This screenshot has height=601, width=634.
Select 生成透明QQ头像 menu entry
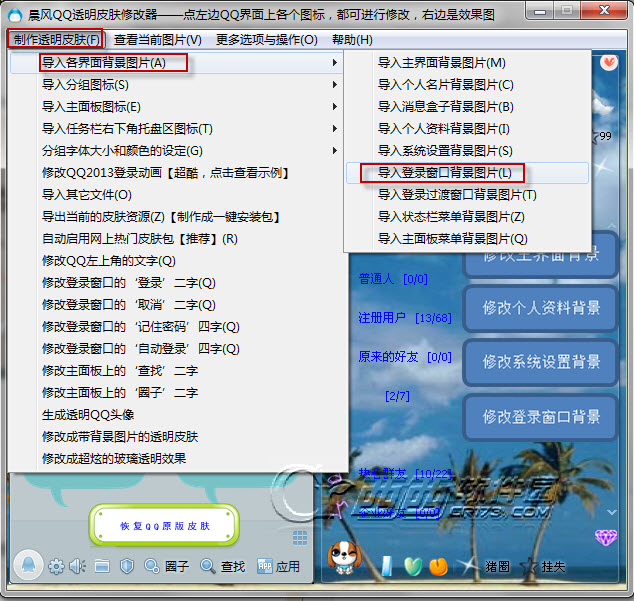coord(88,415)
